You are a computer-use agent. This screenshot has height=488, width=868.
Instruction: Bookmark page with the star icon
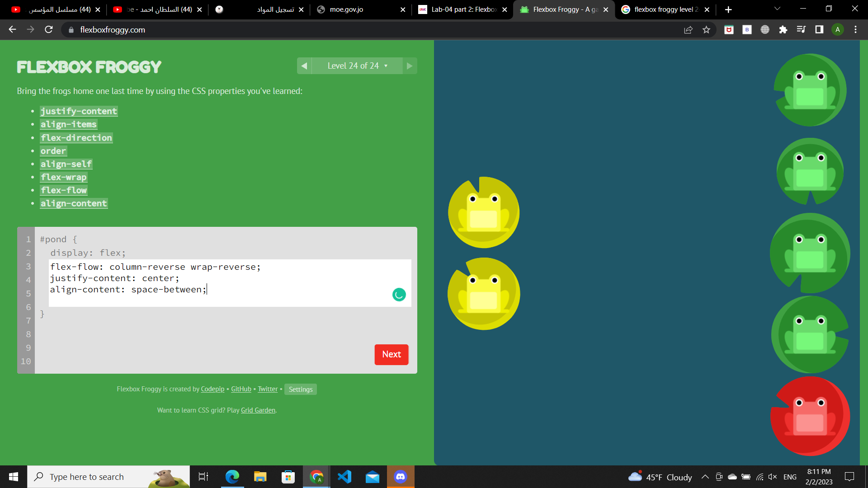(x=706, y=30)
